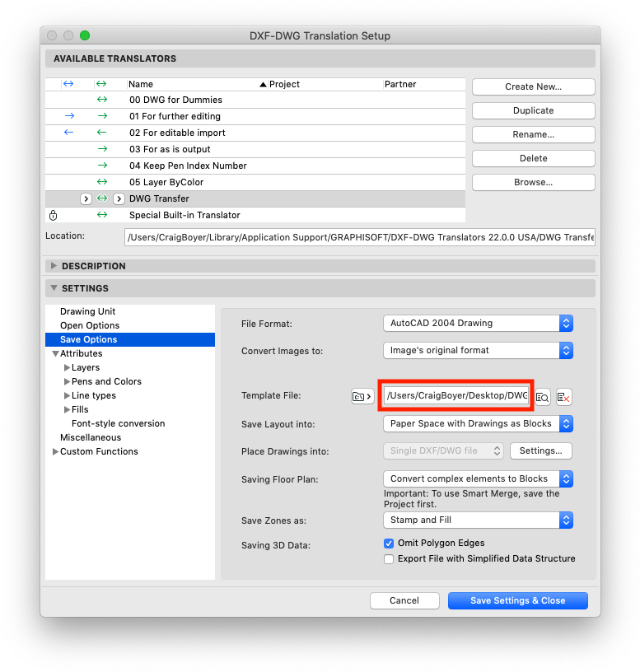This screenshot has height=672, width=640.
Task: Click the green arrow of 00 DWG for Dummies
Action: (x=102, y=100)
